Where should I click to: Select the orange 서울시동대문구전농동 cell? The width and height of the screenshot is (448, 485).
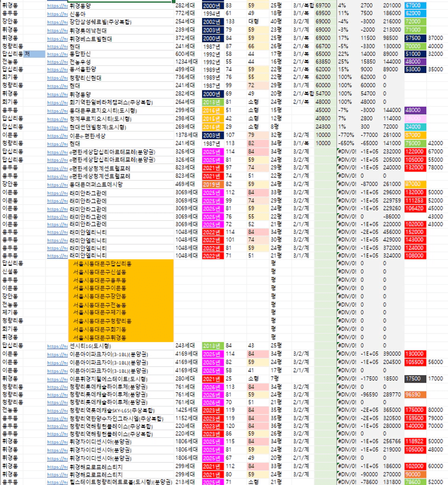(x=121, y=305)
